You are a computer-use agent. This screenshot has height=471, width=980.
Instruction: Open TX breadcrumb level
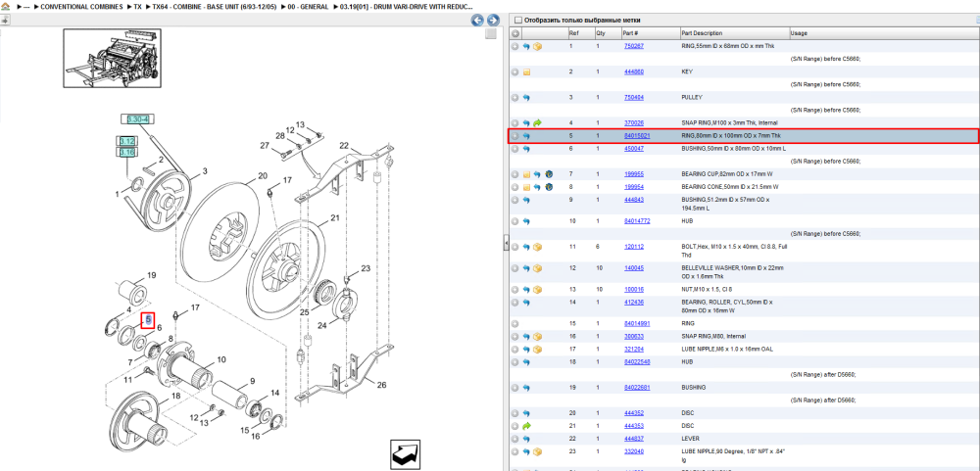point(137,6)
